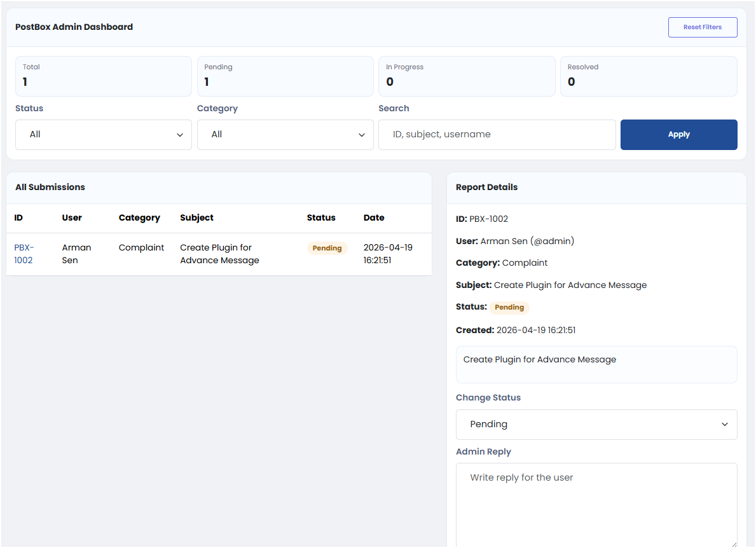The width and height of the screenshot is (756, 548).
Task: Click the message body box in Report Details
Action: coord(596,364)
